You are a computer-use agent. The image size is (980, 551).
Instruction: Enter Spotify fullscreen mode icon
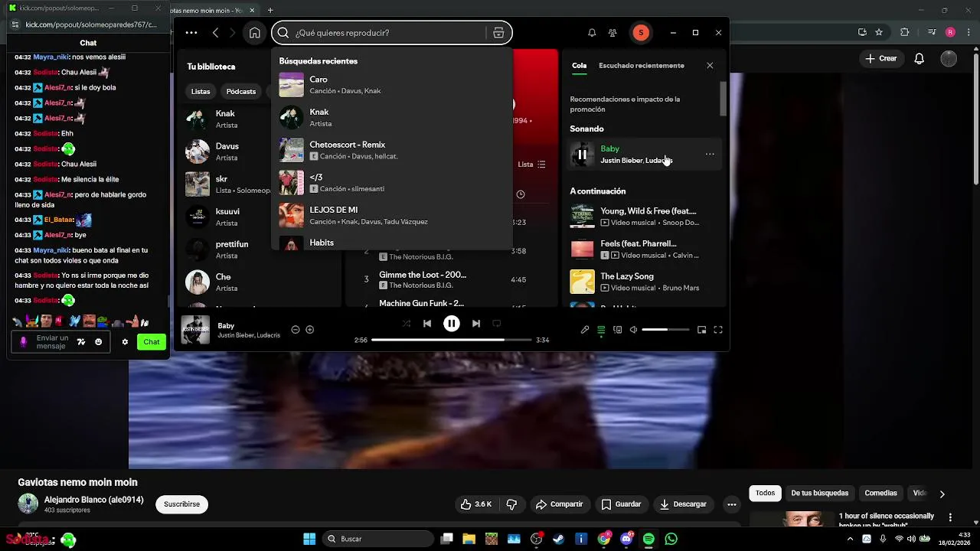click(x=718, y=330)
